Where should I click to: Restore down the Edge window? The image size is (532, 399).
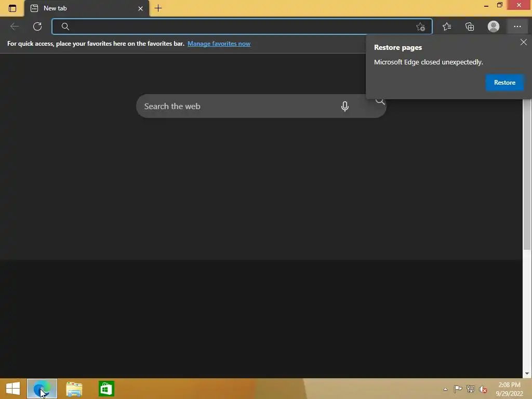(500, 5)
